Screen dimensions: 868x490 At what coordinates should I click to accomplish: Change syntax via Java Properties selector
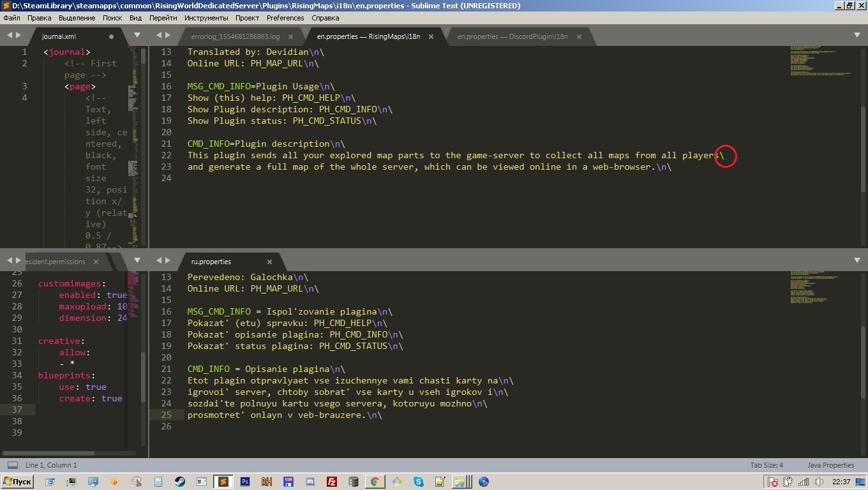(830, 465)
